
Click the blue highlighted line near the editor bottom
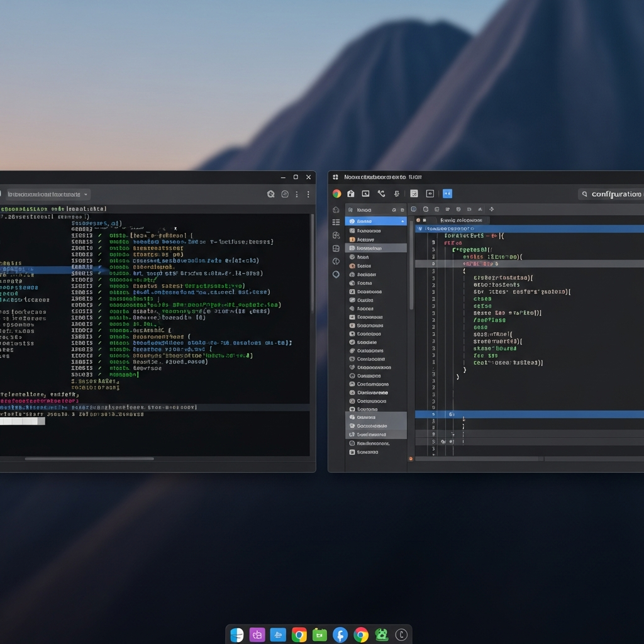coord(530,414)
